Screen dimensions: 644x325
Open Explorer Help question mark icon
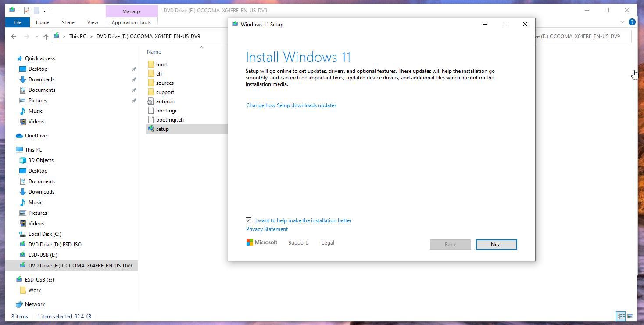pyautogui.click(x=632, y=22)
